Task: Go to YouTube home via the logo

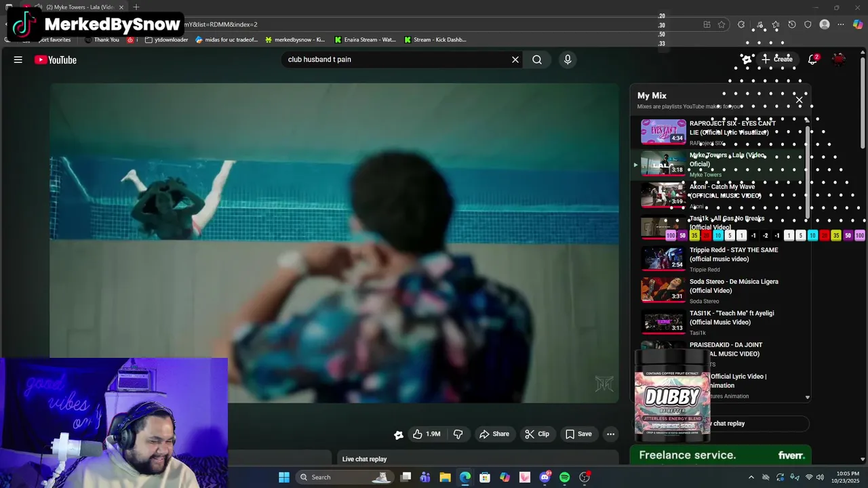Action: 56,60
